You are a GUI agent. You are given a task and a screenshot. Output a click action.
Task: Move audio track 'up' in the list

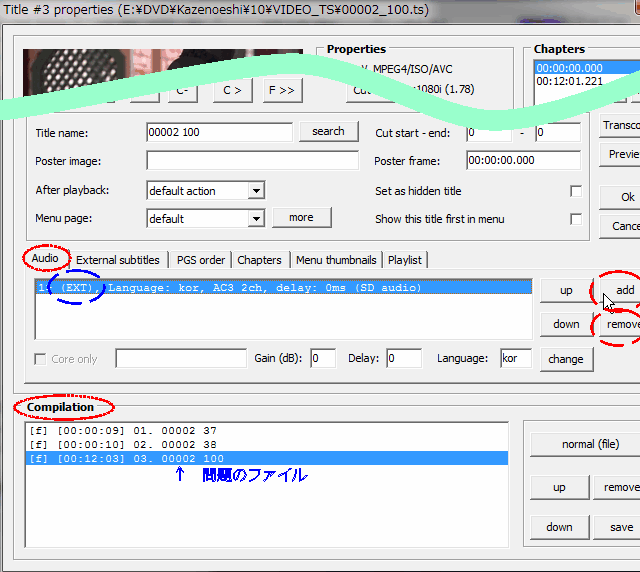click(566, 290)
